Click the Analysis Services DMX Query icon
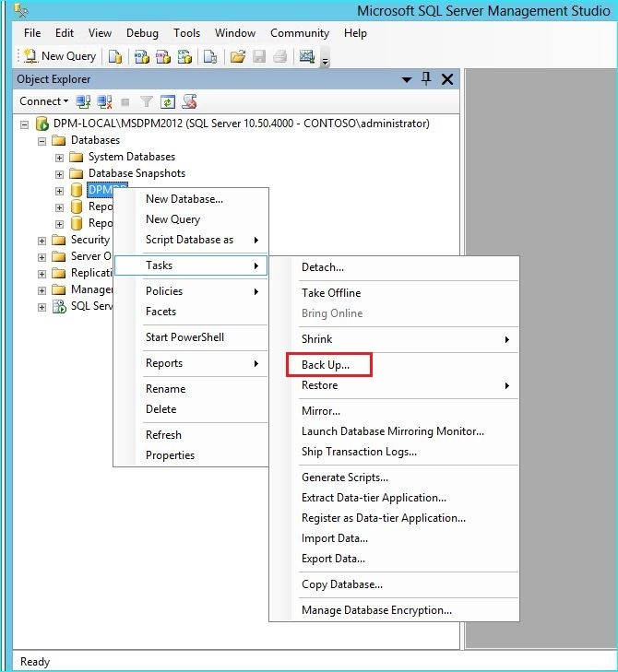618x672 pixels. [x=163, y=56]
